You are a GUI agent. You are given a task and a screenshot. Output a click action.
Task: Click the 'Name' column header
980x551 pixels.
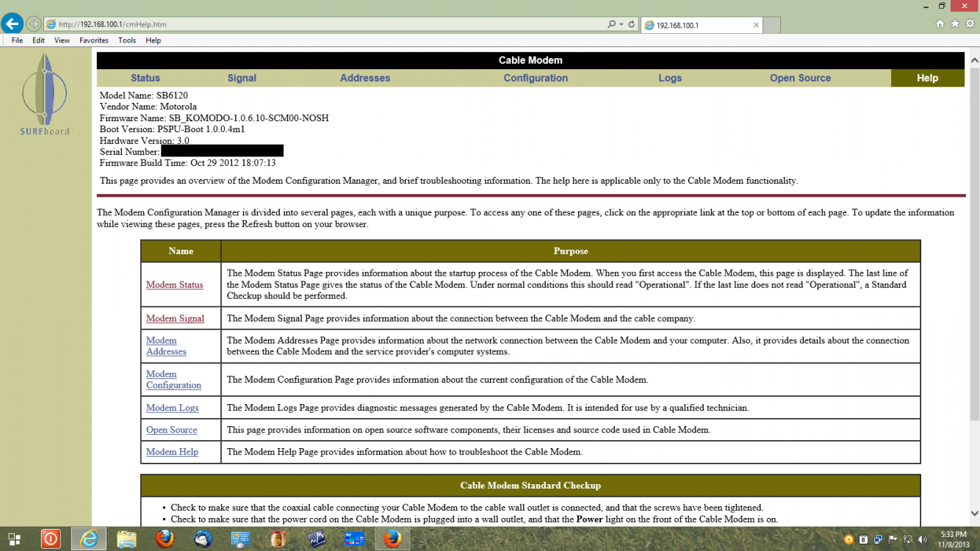pos(181,251)
